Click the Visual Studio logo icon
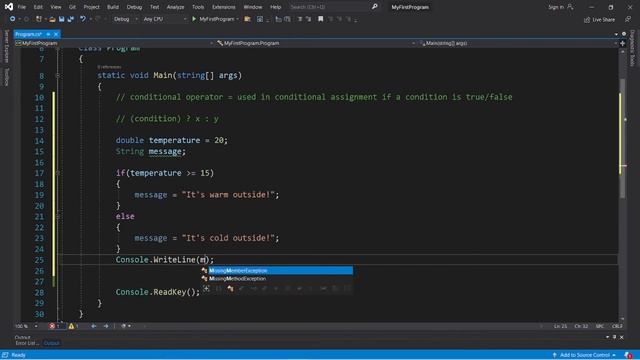Screen dimensions: 640x360 click(9, 7)
